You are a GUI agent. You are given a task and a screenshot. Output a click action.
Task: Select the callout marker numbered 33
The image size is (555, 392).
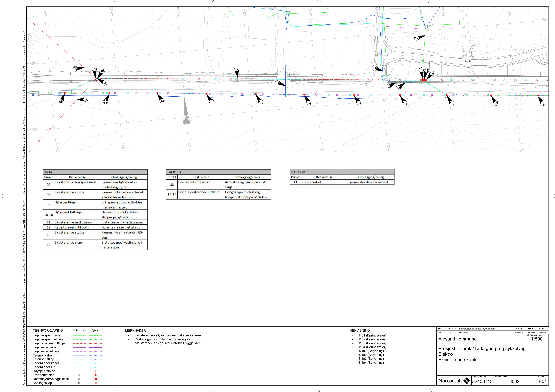click(x=398, y=88)
